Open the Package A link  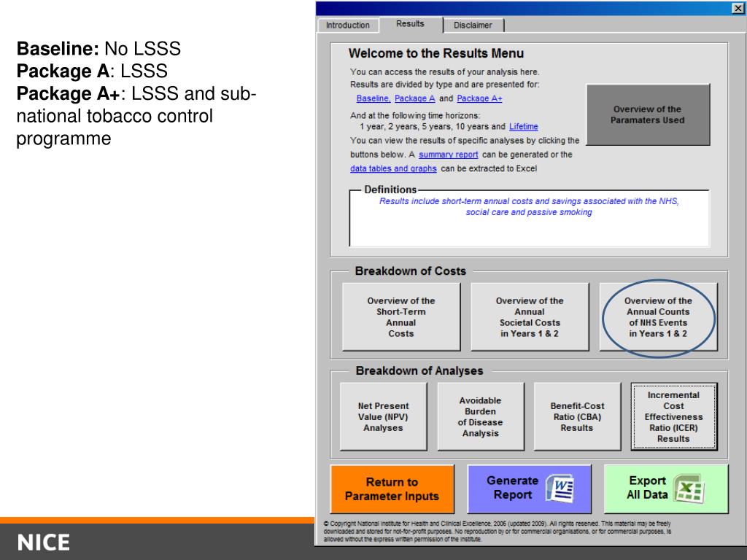click(415, 98)
